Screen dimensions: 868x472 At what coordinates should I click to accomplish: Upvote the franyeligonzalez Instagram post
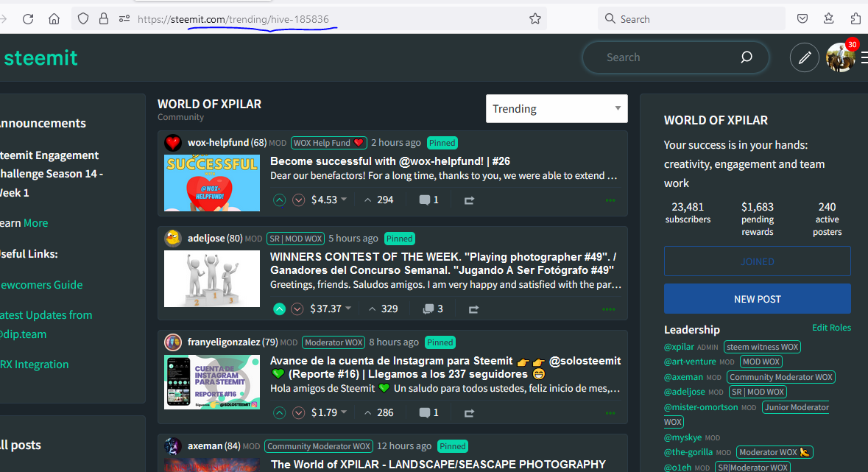(x=280, y=412)
